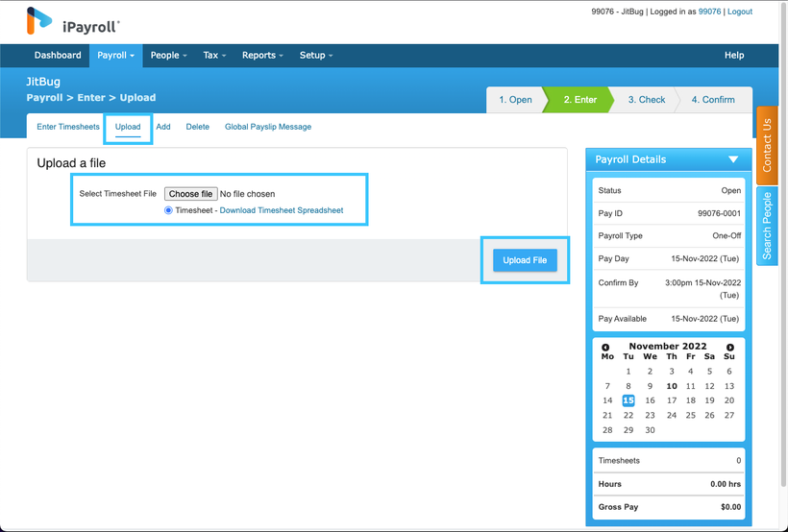The height and width of the screenshot is (532, 788).
Task: Select November 30 in the calendar
Action: (x=650, y=430)
